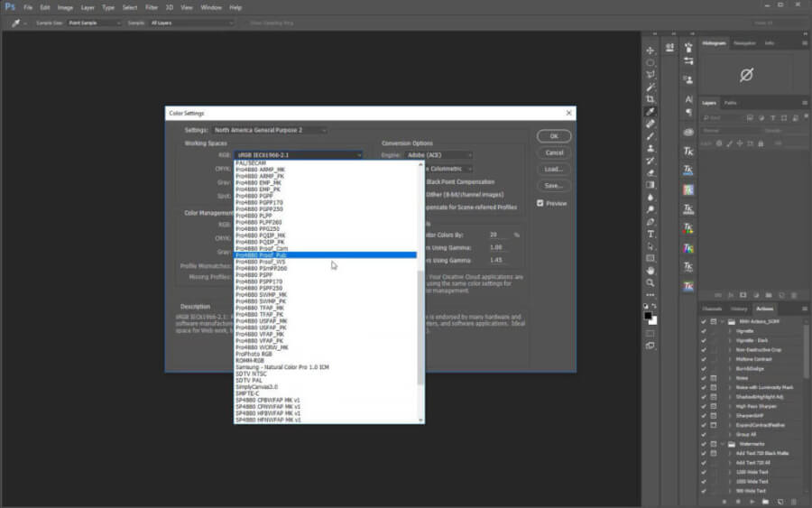812x508 pixels.
Task: Open the RGB working space dropdown
Action: coord(299,155)
